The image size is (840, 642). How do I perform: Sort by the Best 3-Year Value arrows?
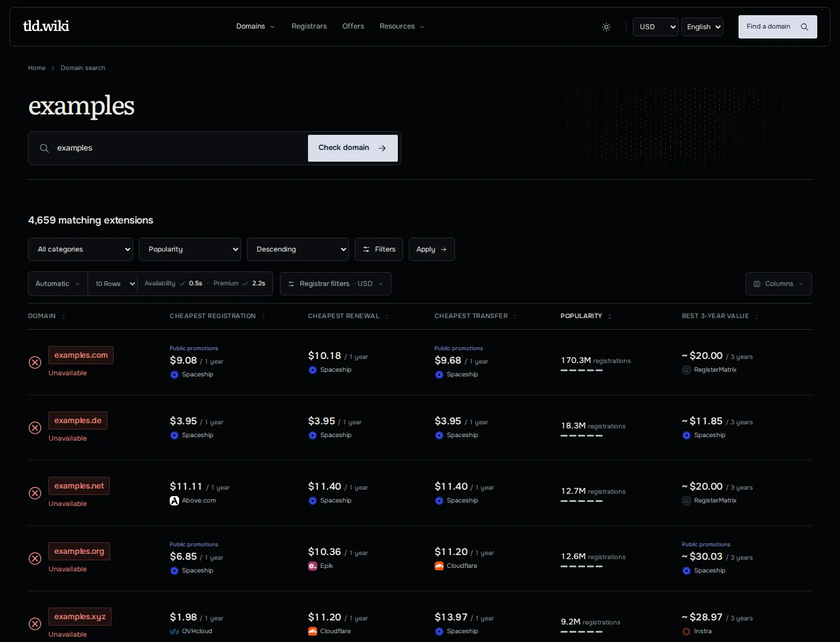click(x=756, y=316)
